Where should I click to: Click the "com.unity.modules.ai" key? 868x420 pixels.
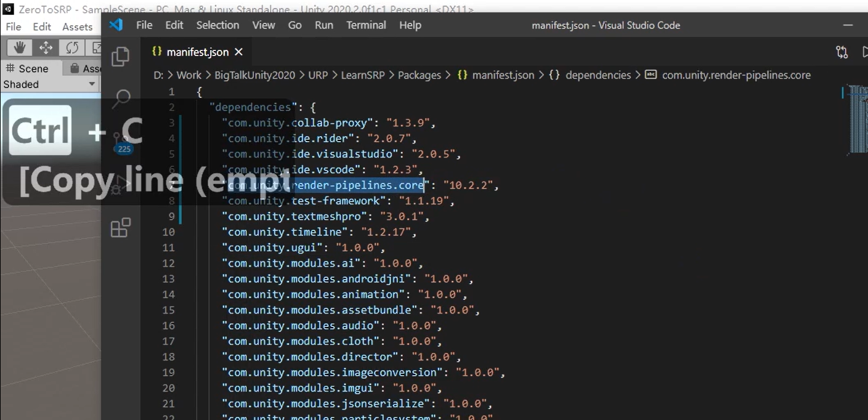pos(291,263)
